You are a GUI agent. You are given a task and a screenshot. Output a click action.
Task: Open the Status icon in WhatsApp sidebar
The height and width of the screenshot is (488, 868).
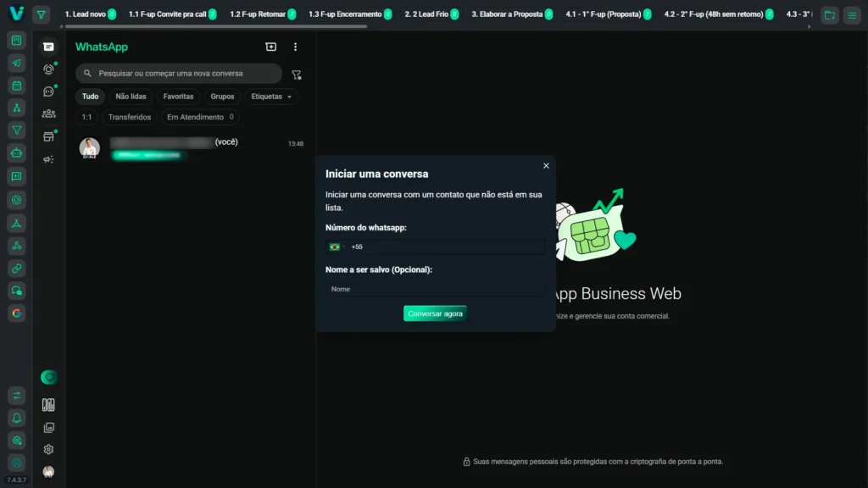pyautogui.click(x=48, y=69)
